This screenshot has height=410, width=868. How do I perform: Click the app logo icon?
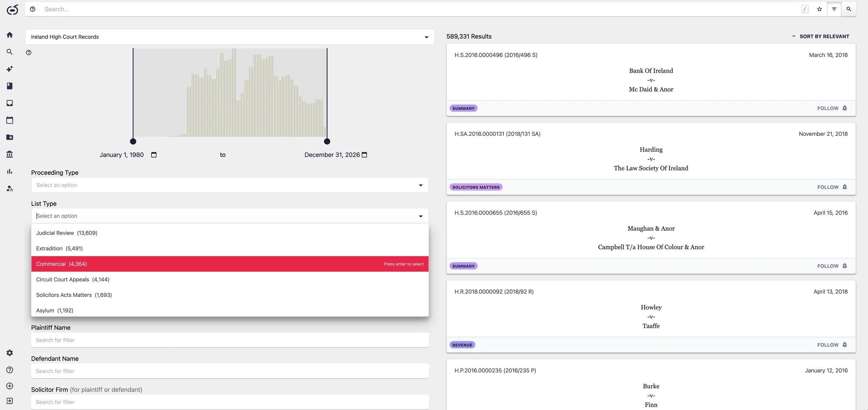click(12, 10)
